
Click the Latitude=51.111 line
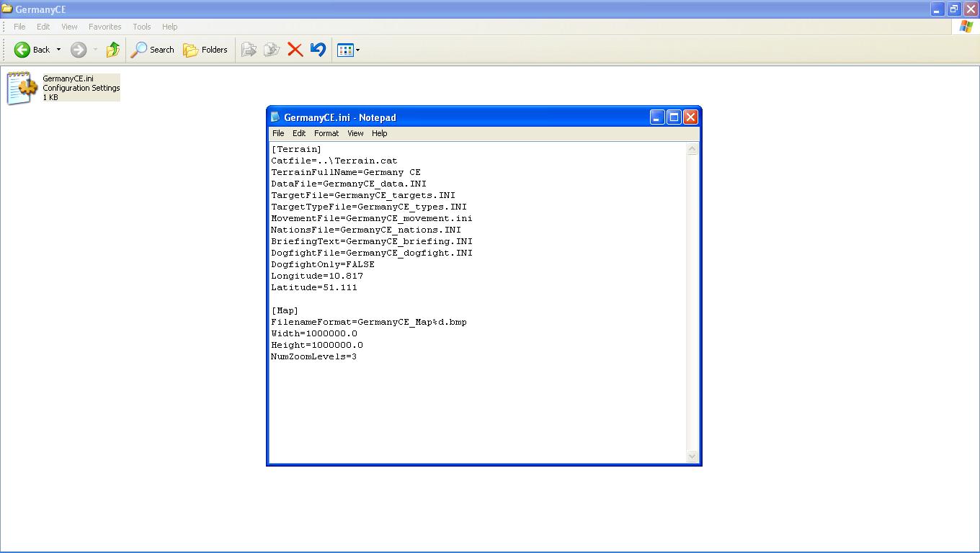coord(314,287)
